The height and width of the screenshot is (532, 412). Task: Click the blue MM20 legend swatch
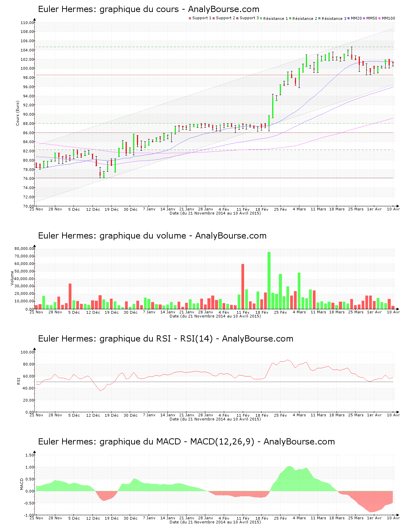(349, 18)
